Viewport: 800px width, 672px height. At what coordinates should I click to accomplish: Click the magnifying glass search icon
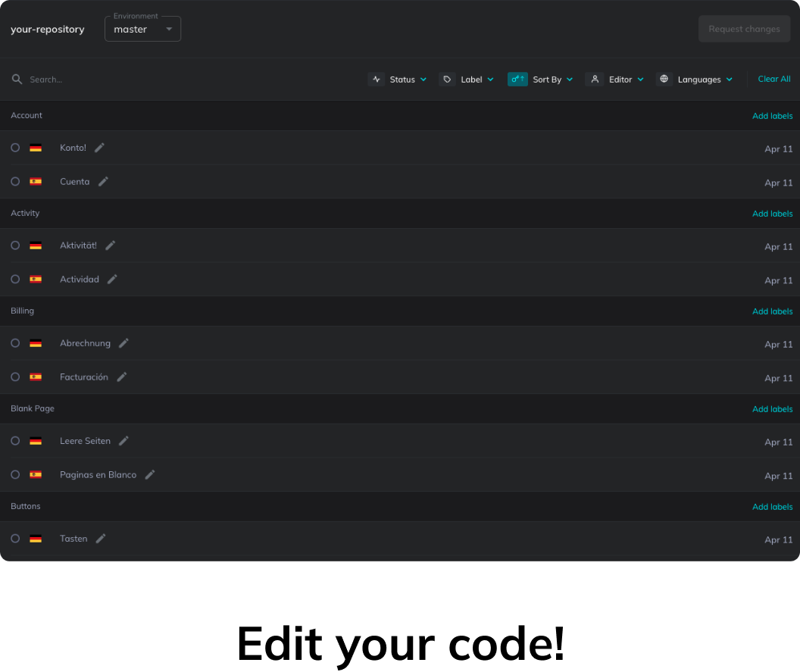coord(17,79)
